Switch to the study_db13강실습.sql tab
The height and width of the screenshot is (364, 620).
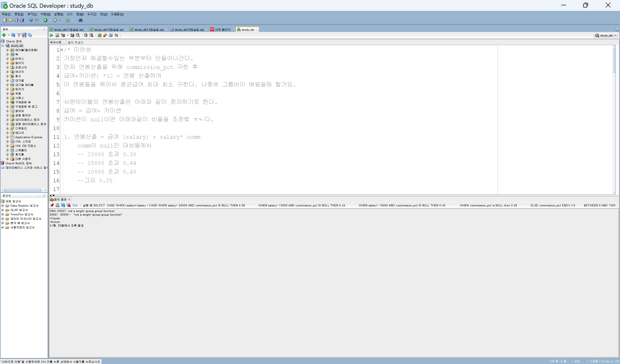click(x=108, y=30)
